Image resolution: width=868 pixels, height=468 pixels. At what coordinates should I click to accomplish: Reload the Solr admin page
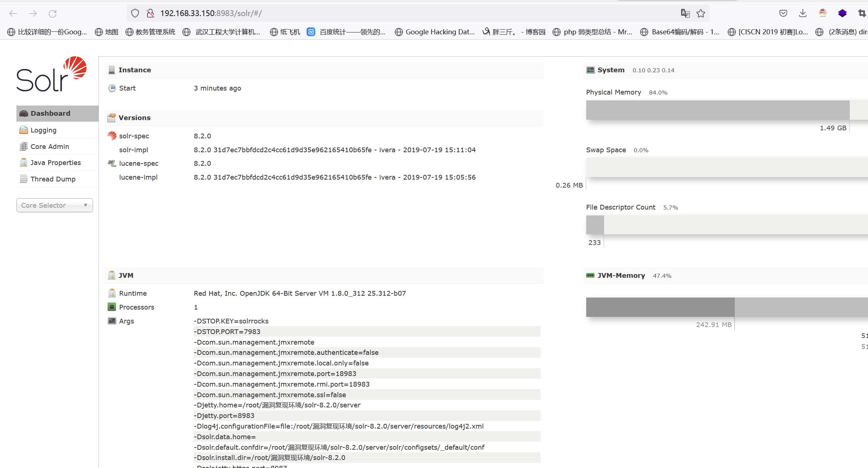(53, 14)
